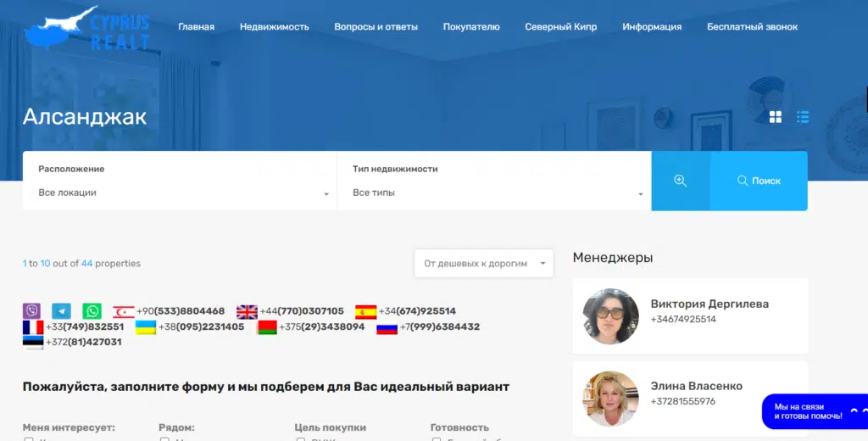The width and height of the screenshot is (868, 441).
Task: Open Viber contact icon
Action: tap(31, 310)
